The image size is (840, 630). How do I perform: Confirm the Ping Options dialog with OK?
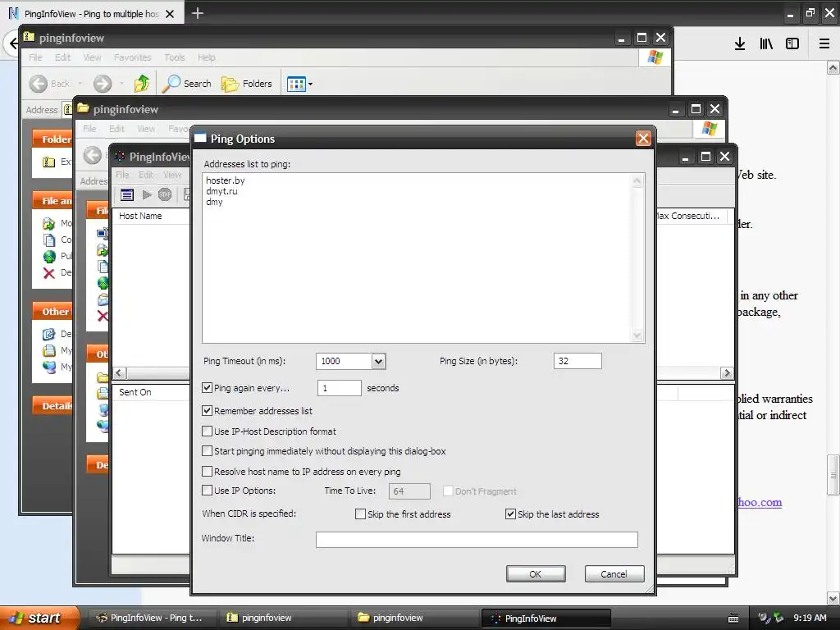(x=535, y=573)
